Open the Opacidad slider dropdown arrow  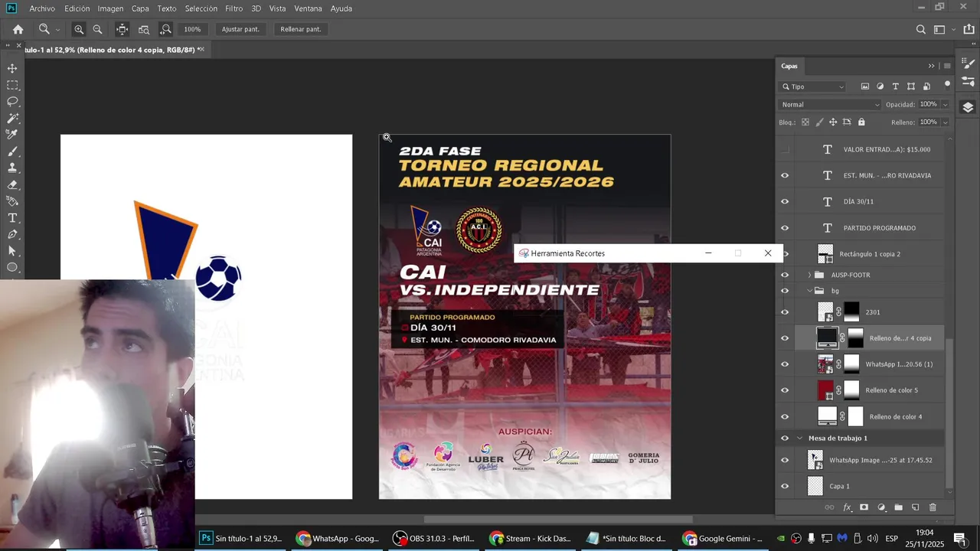click(x=946, y=104)
